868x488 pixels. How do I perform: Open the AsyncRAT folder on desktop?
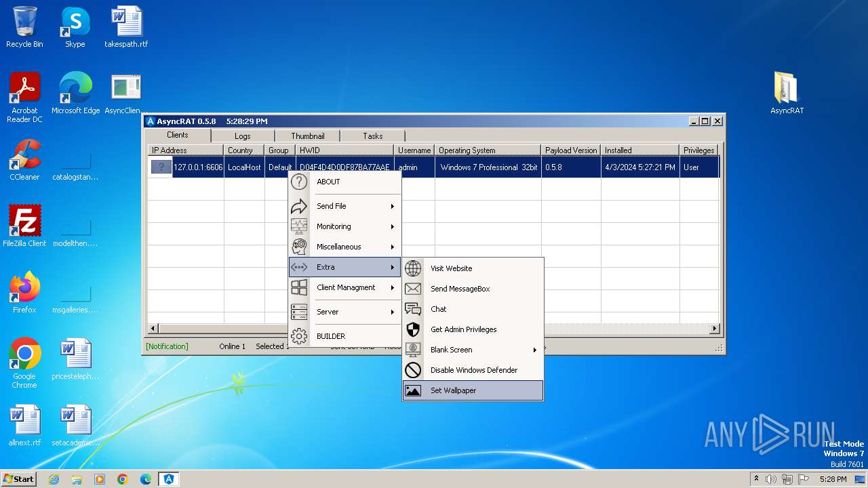click(787, 94)
